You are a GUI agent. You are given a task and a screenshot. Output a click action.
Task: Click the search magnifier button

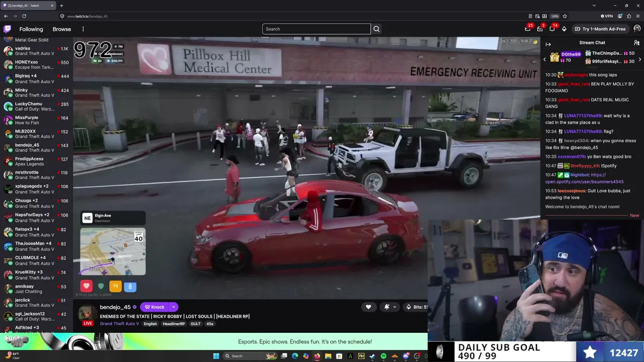pyautogui.click(x=376, y=29)
